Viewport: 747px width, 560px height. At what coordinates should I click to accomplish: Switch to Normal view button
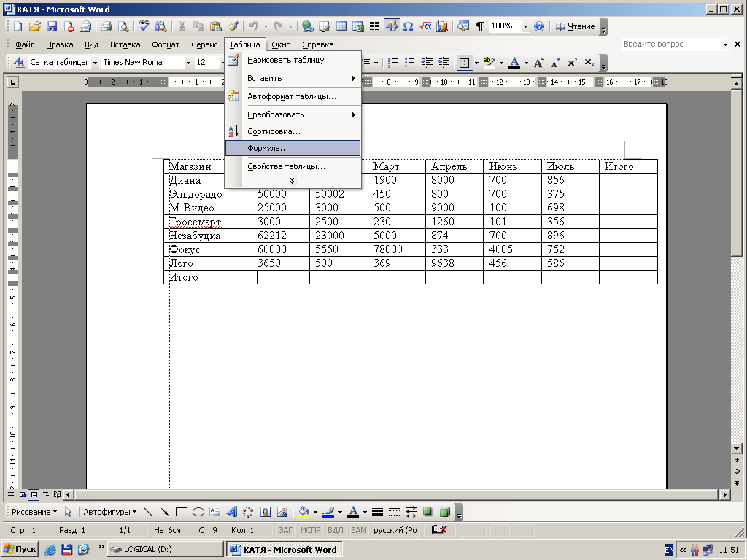[11, 495]
